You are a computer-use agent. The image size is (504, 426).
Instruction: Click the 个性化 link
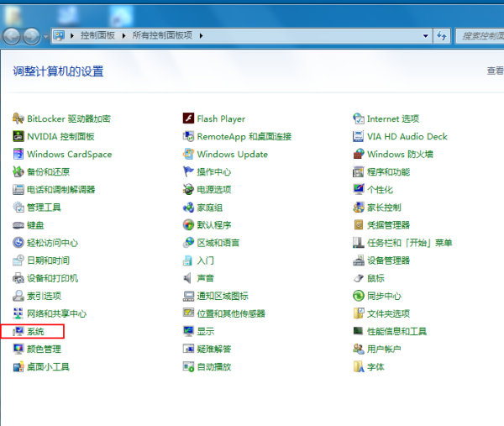pos(380,189)
